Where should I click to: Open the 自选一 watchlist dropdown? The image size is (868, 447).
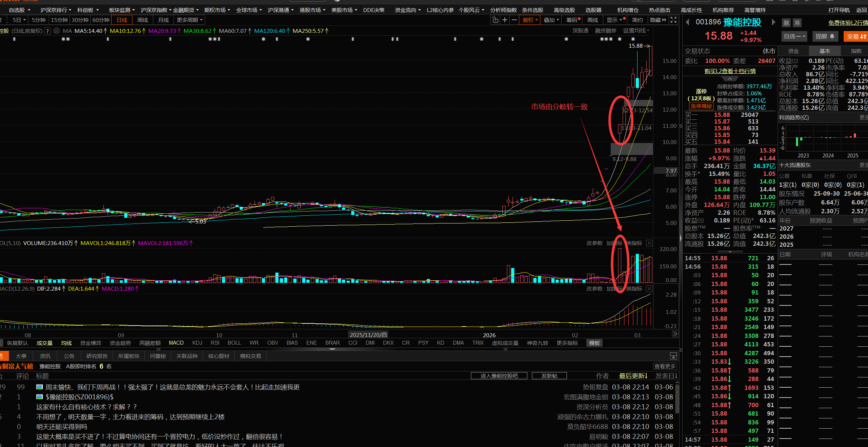(x=794, y=36)
